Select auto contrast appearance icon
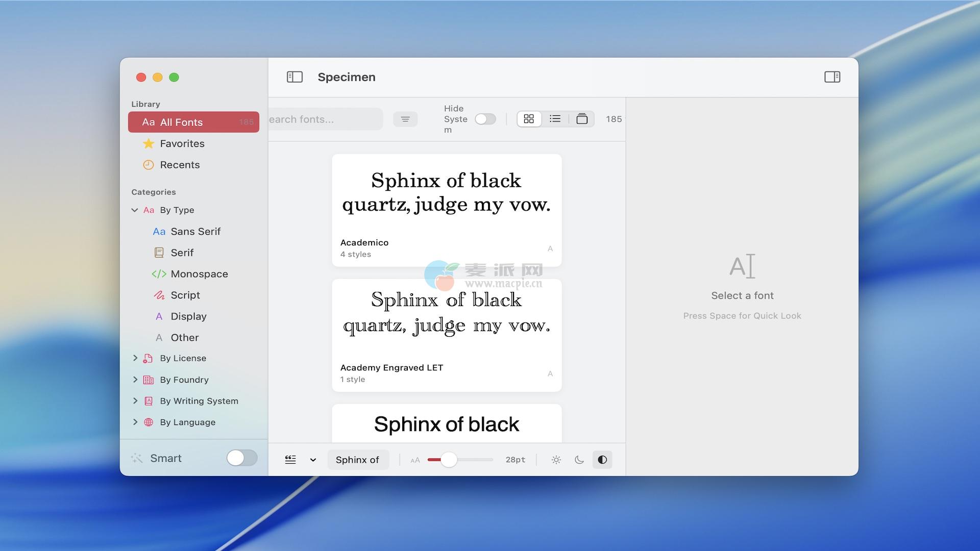980x551 pixels. [602, 460]
